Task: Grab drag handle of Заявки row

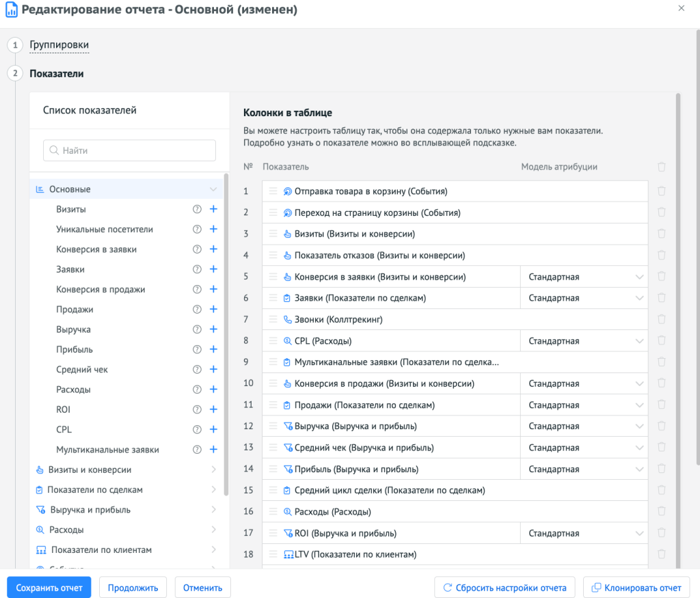Action: coord(273,298)
